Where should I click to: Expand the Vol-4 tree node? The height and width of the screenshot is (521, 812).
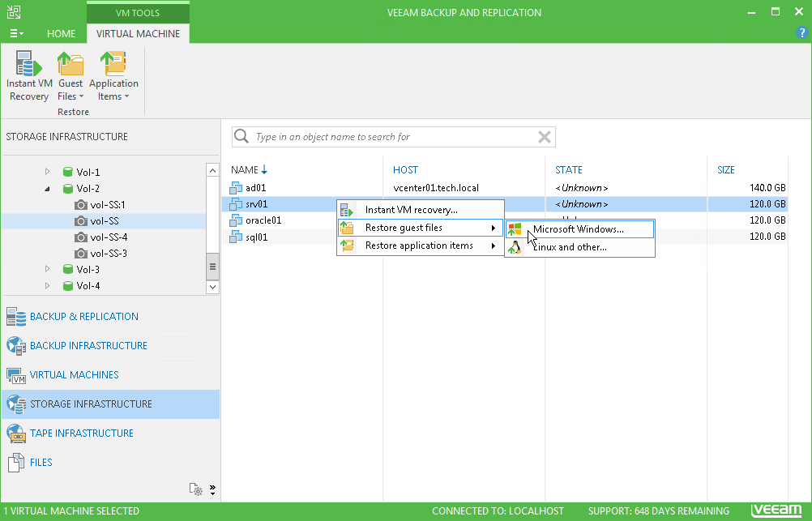click(47, 285)
